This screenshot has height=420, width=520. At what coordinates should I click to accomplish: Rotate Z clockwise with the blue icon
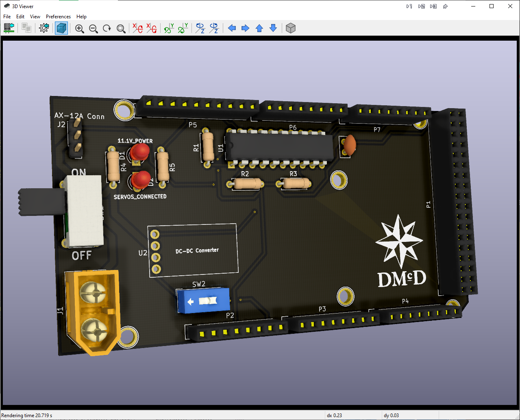pyautogui.click(x=200, y=28)
